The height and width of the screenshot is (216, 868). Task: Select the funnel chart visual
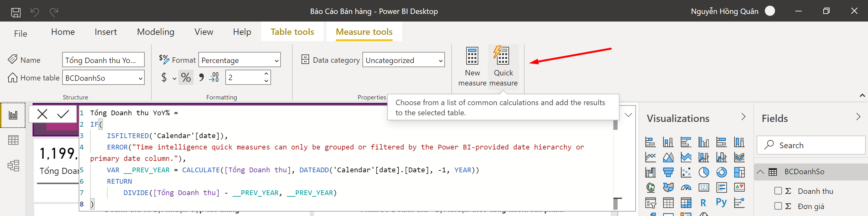(668, 172)
